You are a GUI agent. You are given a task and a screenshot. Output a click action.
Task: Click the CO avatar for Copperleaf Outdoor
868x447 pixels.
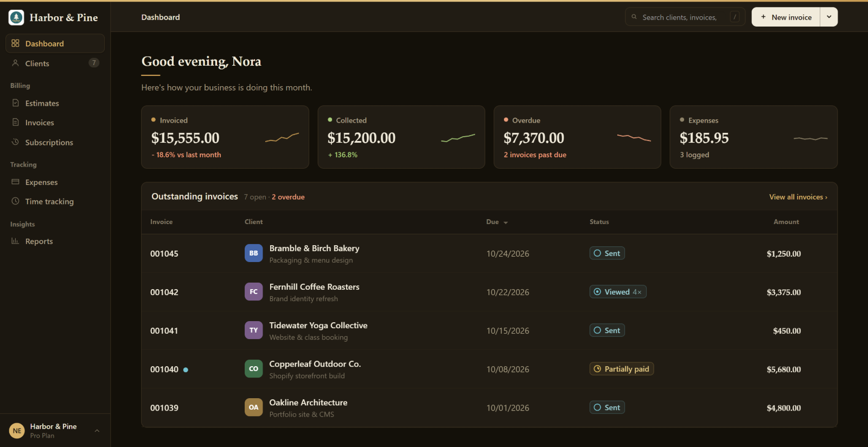pos(253,369)
